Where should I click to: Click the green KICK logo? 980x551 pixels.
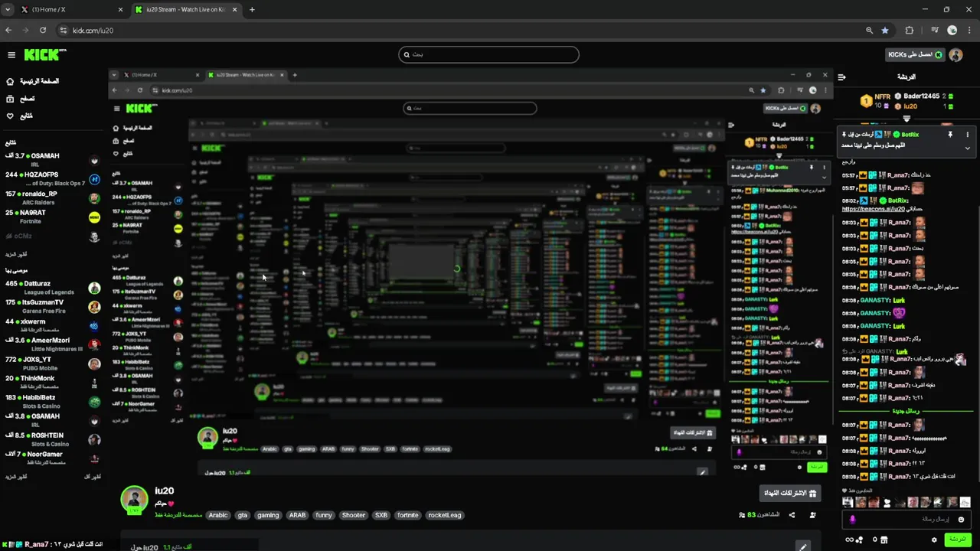45,54
